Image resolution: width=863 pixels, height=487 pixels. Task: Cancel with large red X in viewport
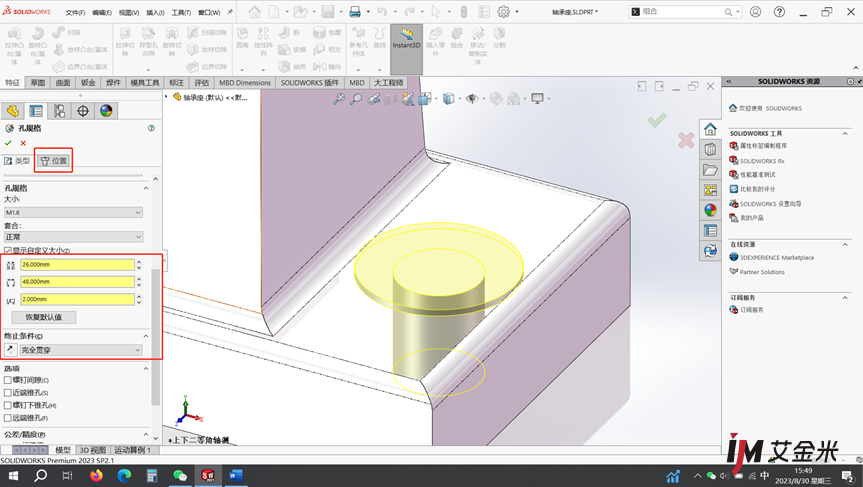[686, 140]
